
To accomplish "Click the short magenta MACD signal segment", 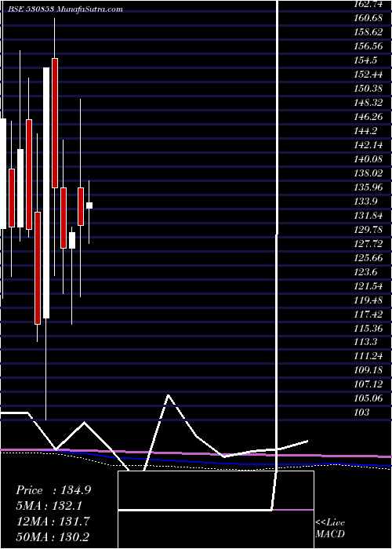I will coord(293,510).
